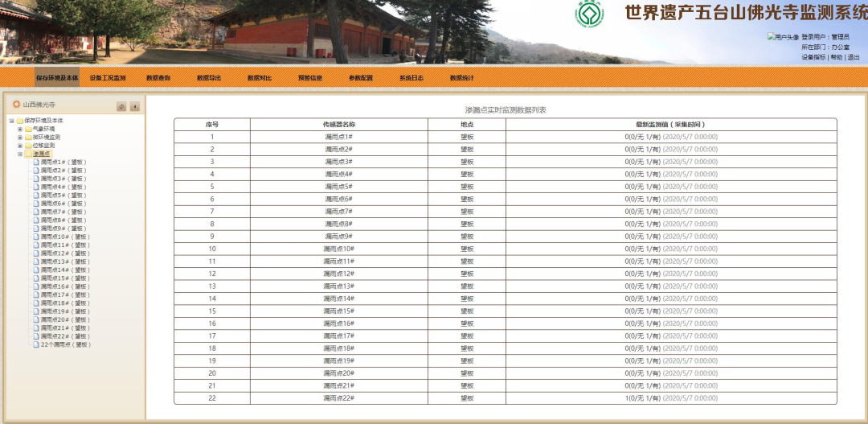Select 漏雨点12#（望板）in the tree
Screen dimensions: 868x424
click(65, 253)
